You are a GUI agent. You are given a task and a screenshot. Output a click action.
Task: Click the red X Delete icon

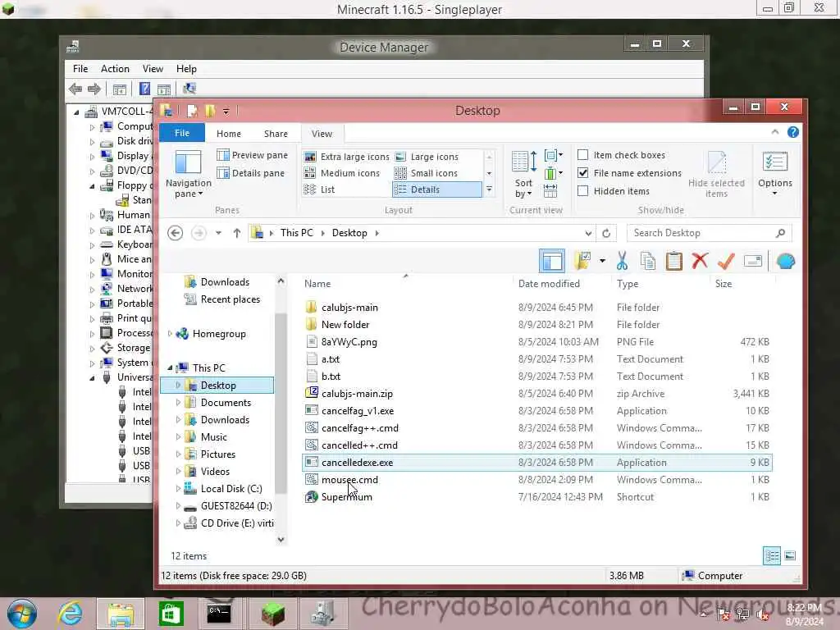pyautogui.click(x=700, y=262)
